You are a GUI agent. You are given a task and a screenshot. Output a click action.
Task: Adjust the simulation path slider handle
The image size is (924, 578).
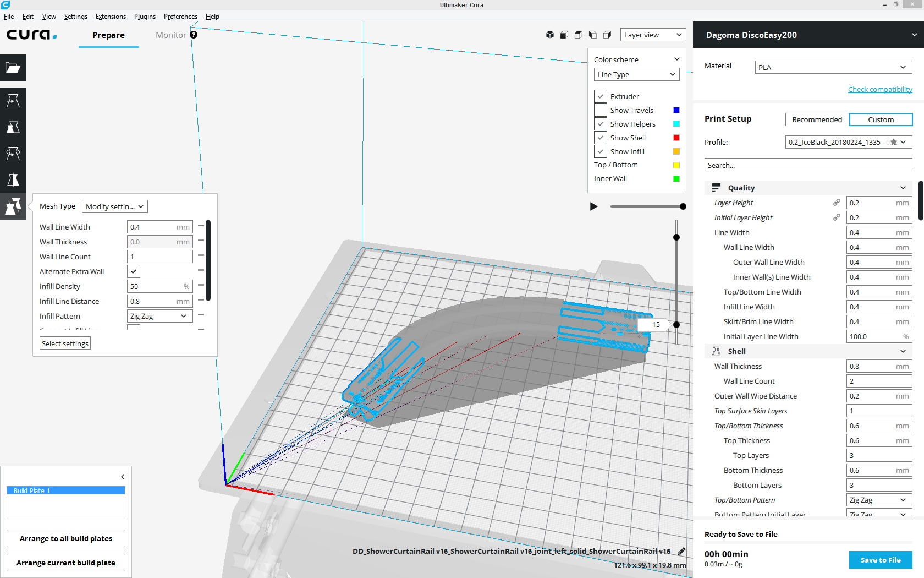point(683,206)
